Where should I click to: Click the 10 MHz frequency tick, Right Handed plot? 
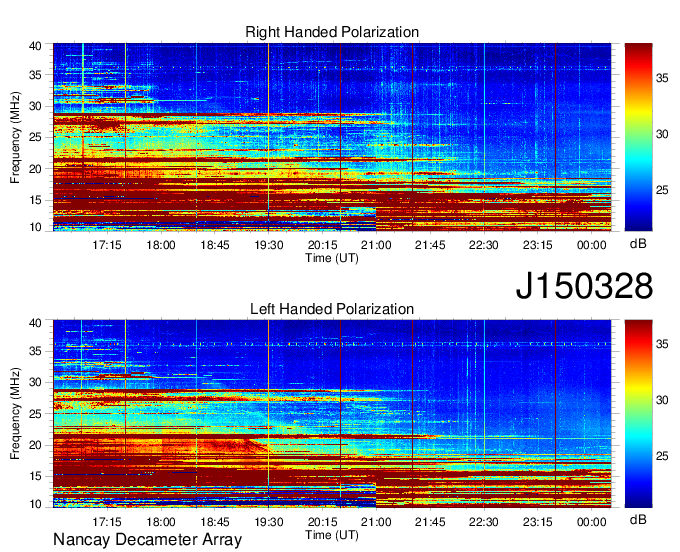[35, 226]
